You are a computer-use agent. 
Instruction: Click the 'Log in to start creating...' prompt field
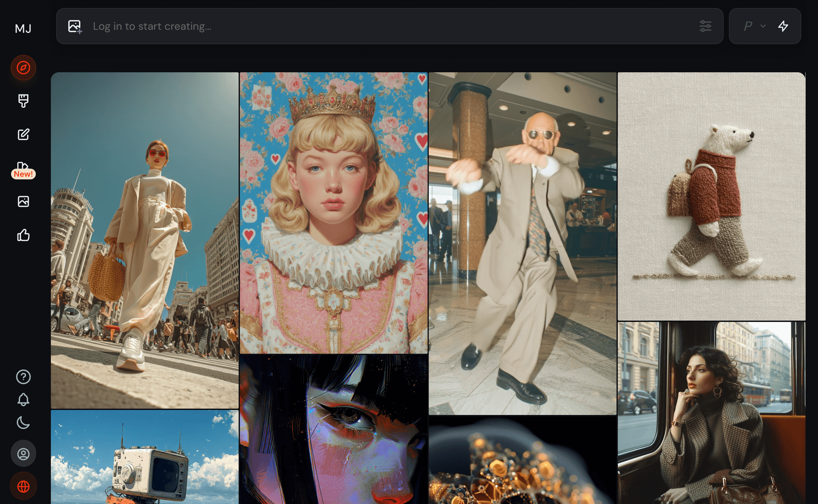390,26
